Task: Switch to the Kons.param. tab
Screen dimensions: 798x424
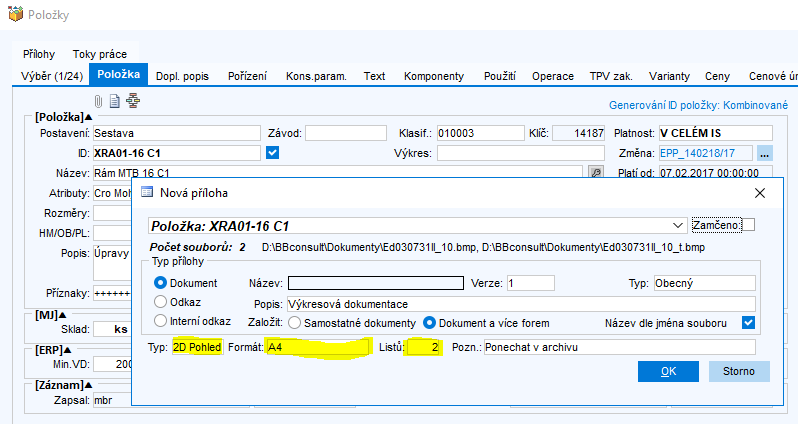Action: 316,76
